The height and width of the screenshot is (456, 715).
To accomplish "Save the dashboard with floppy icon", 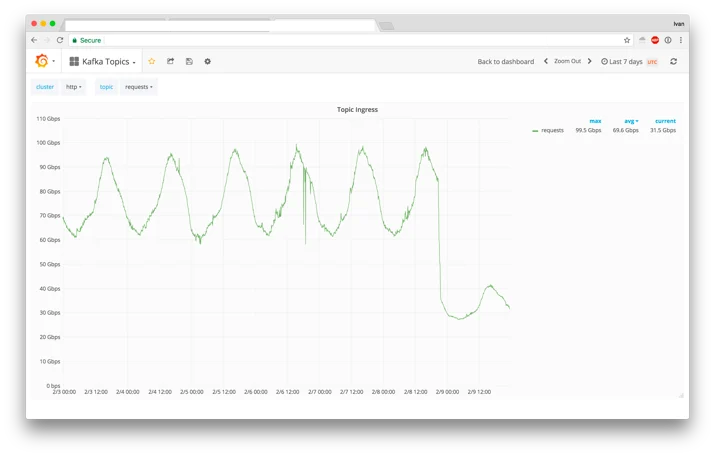I will coord(189,61).
